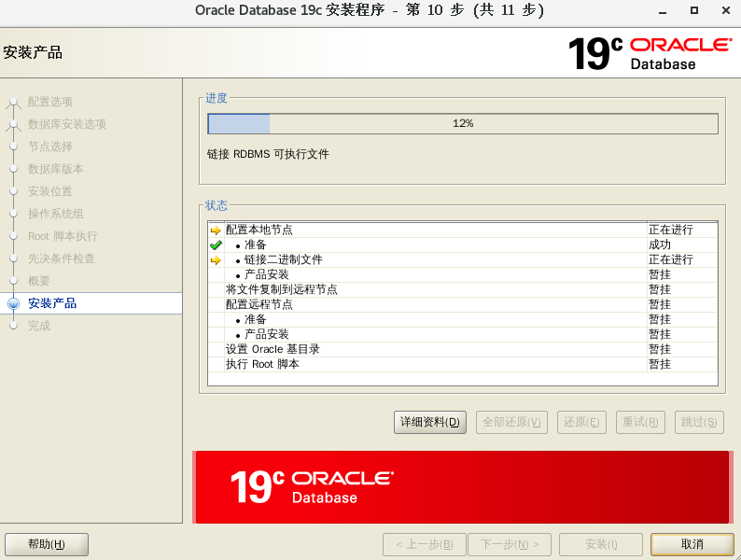The height and width of the screenshot is (560, 741).
Task: Click the 重试(R) retry button
Action: coord(640,422)
